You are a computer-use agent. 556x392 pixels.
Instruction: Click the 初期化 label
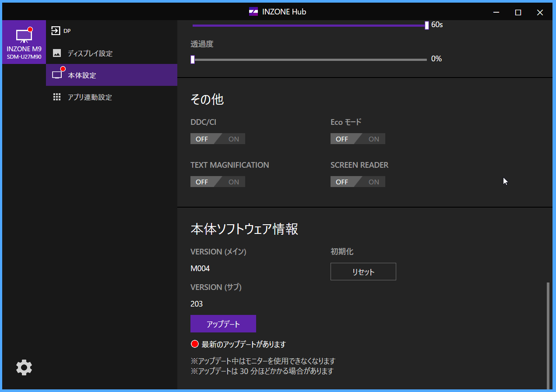(x=342, y=251)
